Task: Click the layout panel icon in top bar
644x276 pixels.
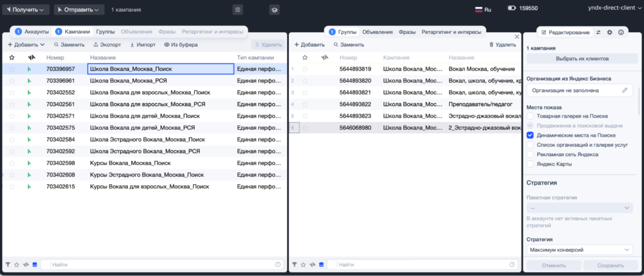Action: (x=237, y=10)
